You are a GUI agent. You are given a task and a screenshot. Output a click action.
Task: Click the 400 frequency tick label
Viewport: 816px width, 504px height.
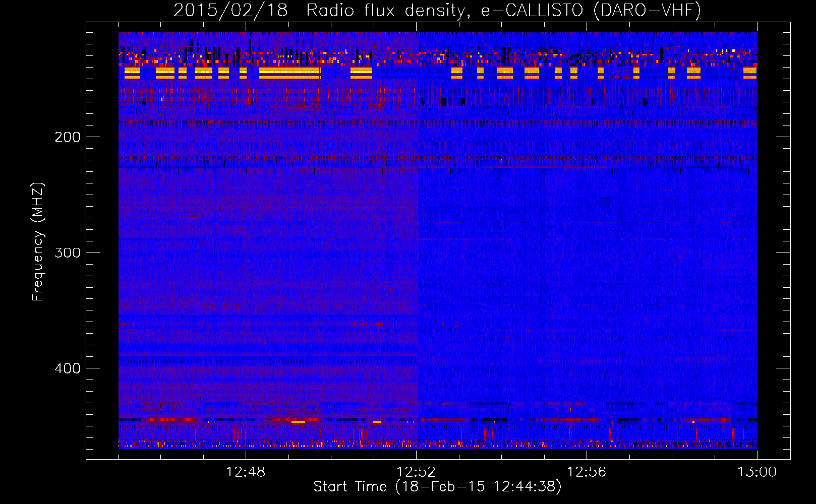tap(68, 368)
